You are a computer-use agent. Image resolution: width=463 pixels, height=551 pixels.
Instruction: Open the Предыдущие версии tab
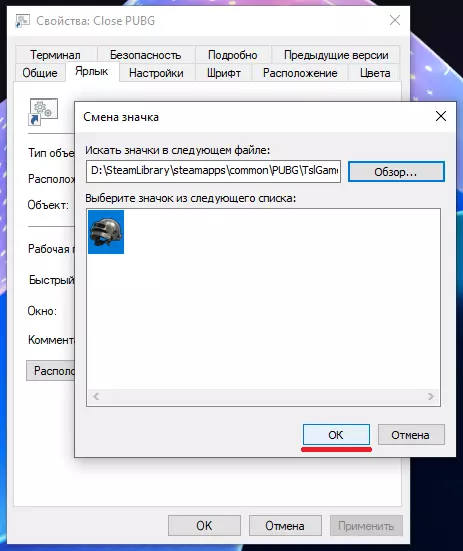tap(336, 54)
